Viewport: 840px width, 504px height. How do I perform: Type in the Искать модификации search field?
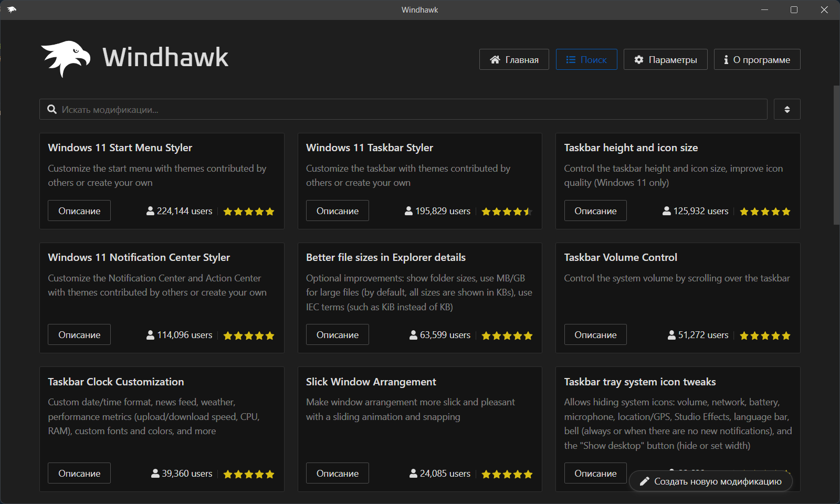[409, 109]
